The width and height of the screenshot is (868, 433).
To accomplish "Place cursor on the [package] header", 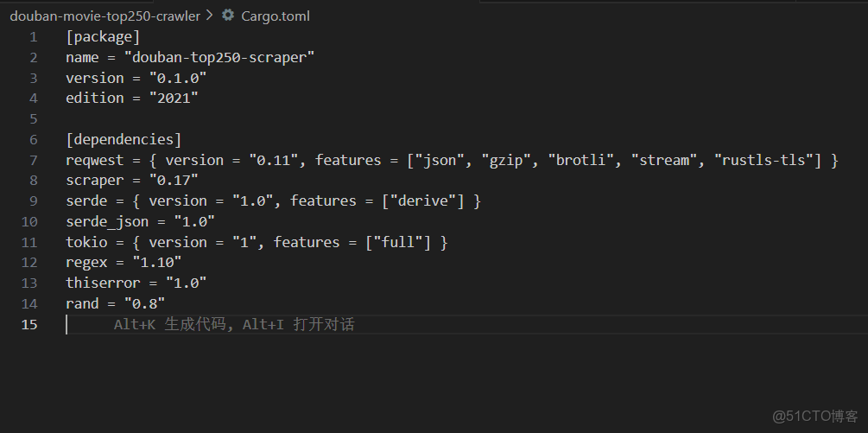I will coord(103,36).
